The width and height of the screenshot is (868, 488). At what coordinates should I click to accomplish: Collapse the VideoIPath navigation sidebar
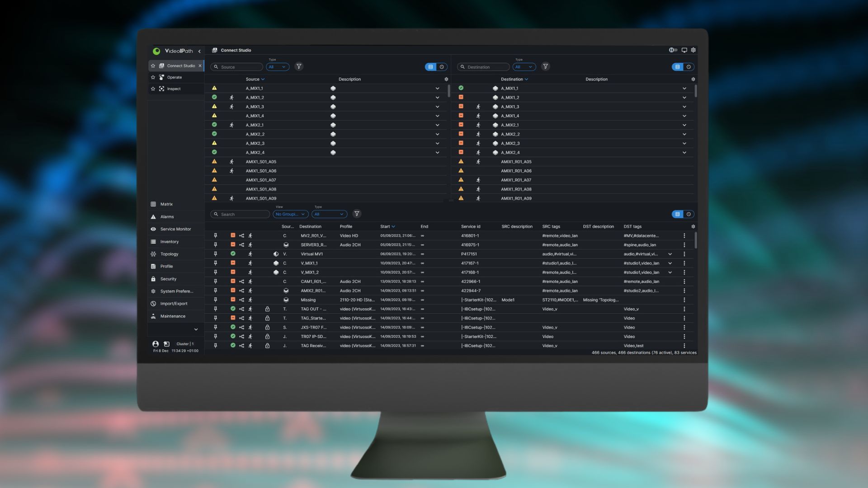199,51
